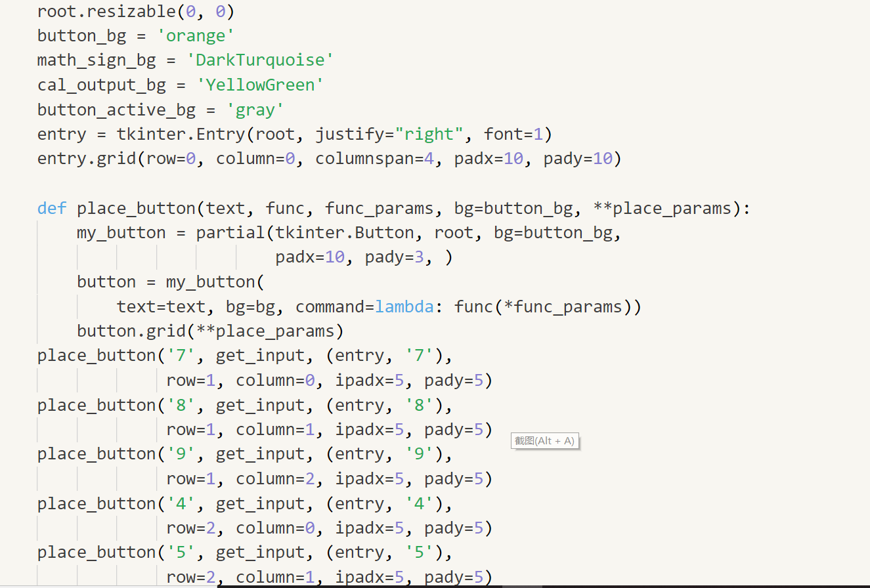The height and width of the screenshot is (588, 870).
Task: Select the 'orange' string value
Action: (196, 35)
